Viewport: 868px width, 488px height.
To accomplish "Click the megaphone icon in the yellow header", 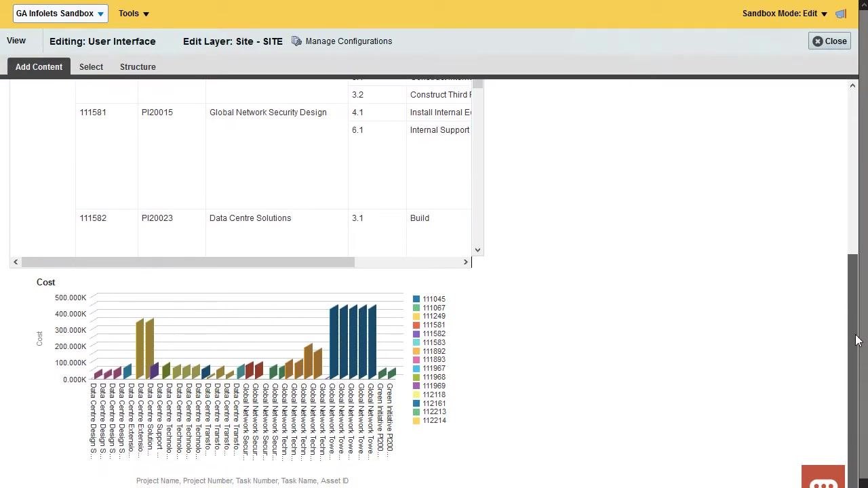I will [841, 14].
